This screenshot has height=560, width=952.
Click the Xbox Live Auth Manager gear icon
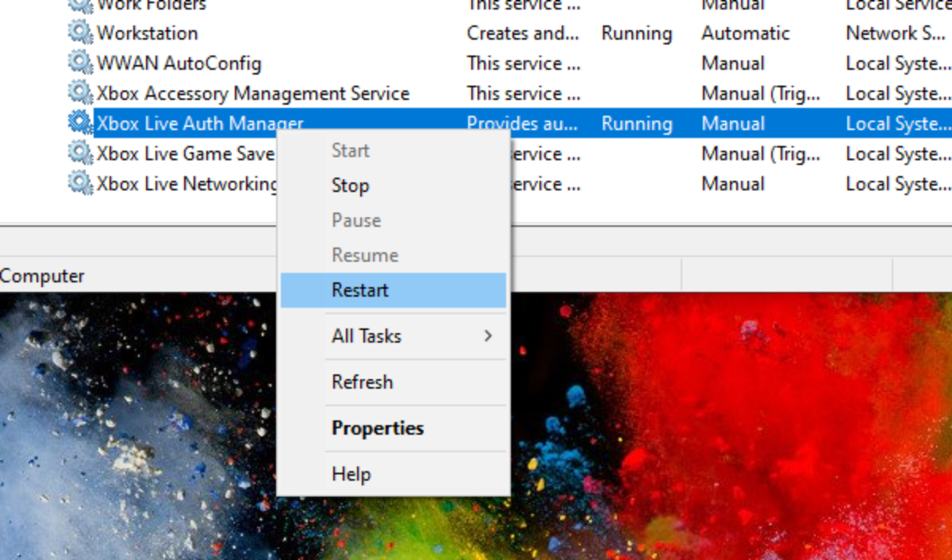pos(79,123)
